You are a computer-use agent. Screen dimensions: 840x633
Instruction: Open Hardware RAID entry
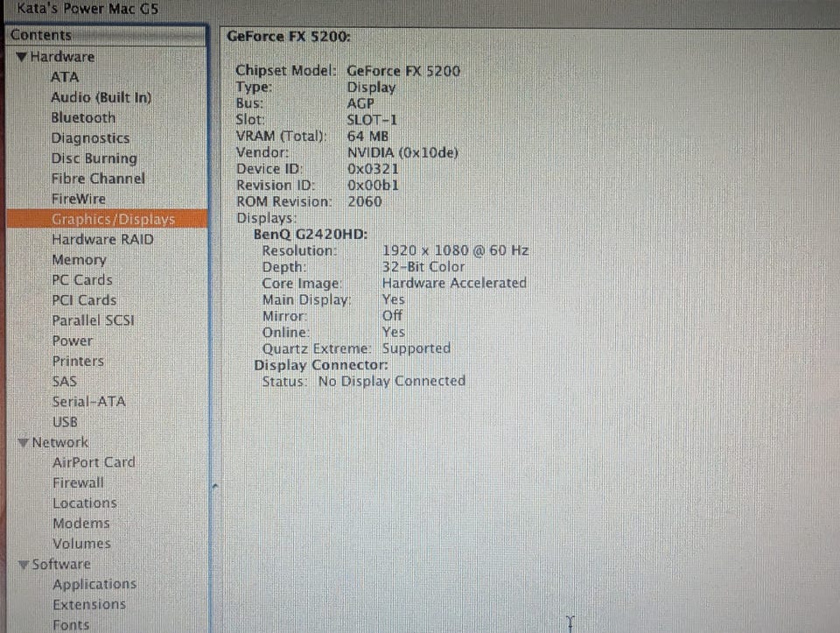(103, 240)
